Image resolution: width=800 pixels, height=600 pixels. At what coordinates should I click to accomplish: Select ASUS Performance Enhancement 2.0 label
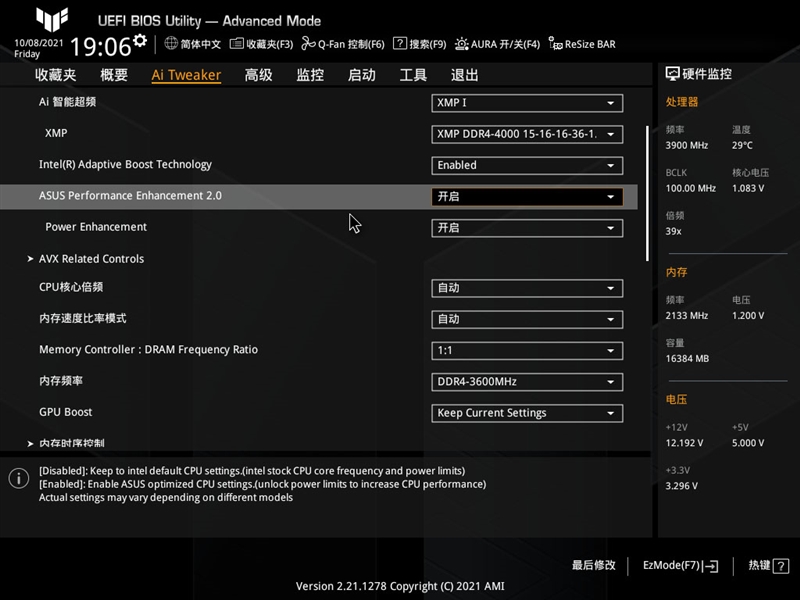click(x=130, y=195)
